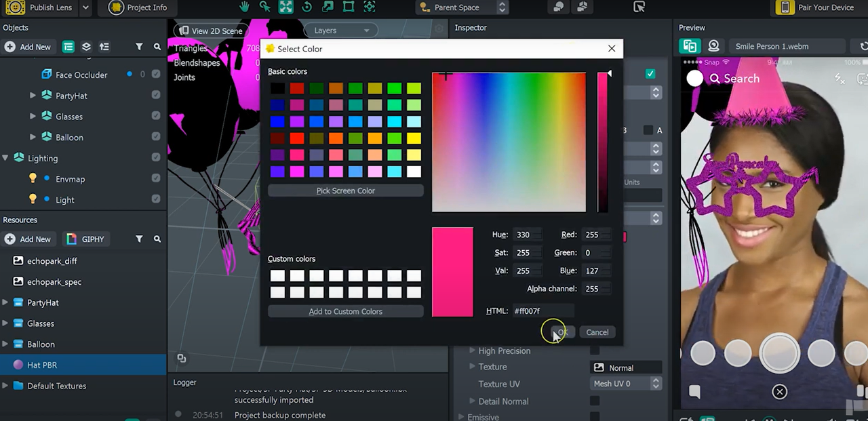Select the Rect transform tool
This screenshot has width=868, height=421.
pos(348,7)
